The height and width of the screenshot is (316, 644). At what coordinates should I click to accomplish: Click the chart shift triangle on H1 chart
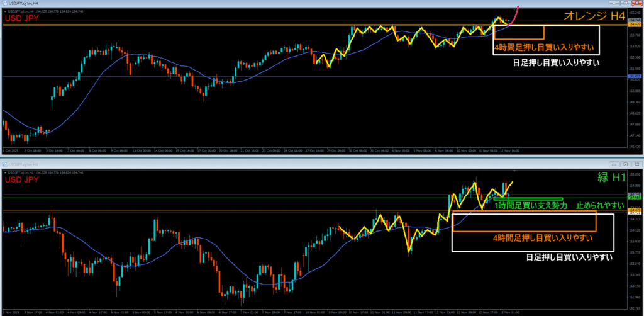click(514, 171)
